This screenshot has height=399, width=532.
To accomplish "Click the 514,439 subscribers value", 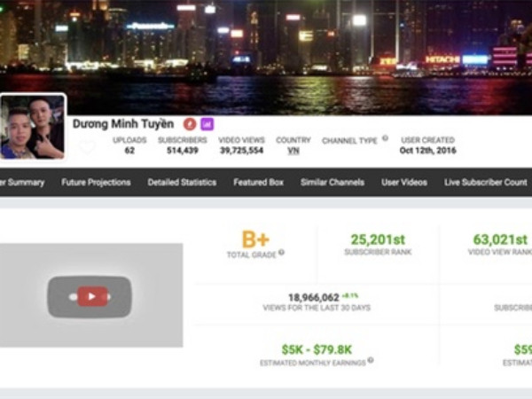I will click(182, 151).
